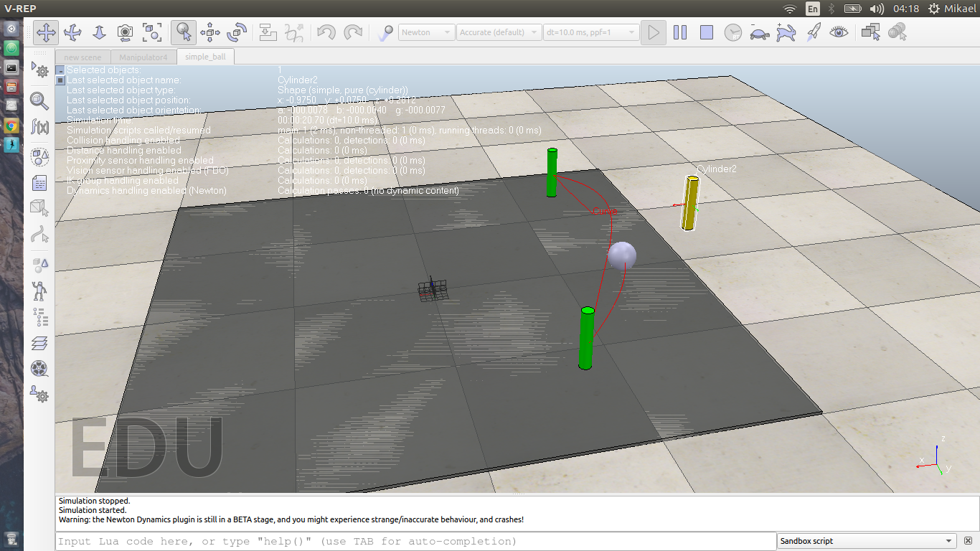Viewport: 980px width, 551px height.
Task: Open the Sandbox script selector
Action: 866,541
